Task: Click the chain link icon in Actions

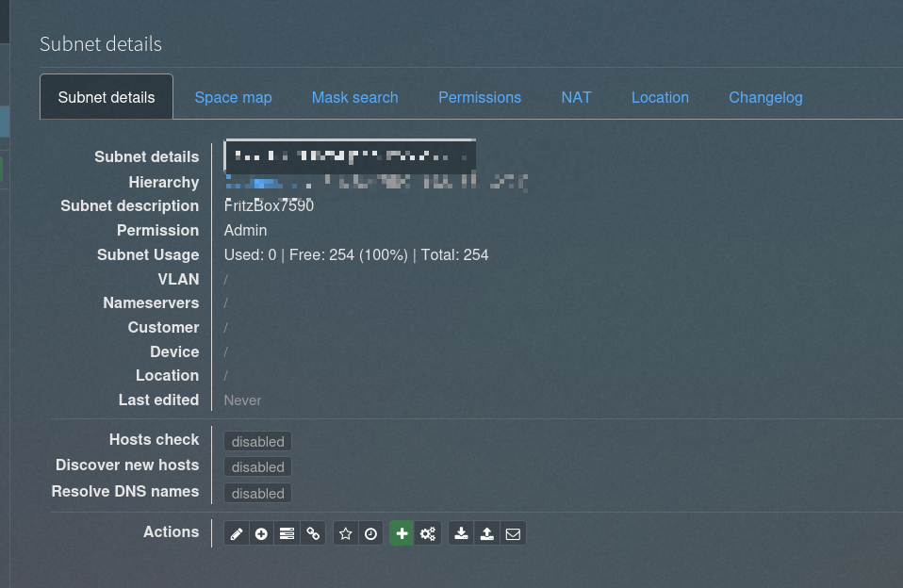Action: [x=313, y=534]
